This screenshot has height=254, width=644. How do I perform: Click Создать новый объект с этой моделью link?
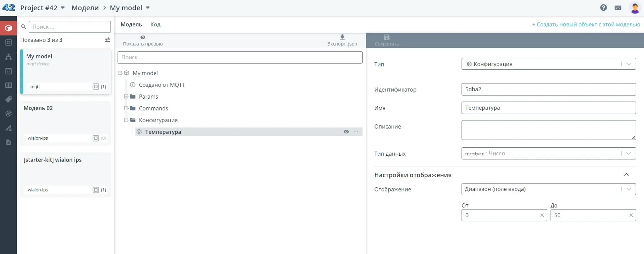(x=586, y=24)
